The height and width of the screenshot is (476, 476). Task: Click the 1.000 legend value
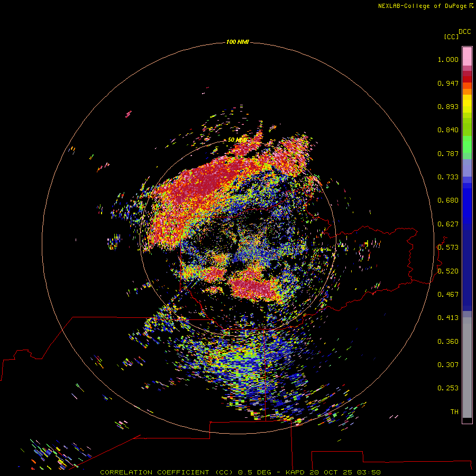tap(448, 59)
